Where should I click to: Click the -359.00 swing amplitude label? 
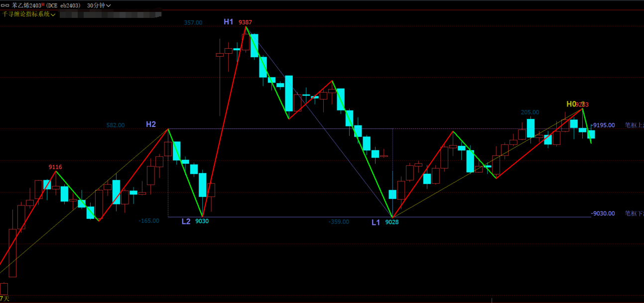pyautogui.click(x=339, y=222)
